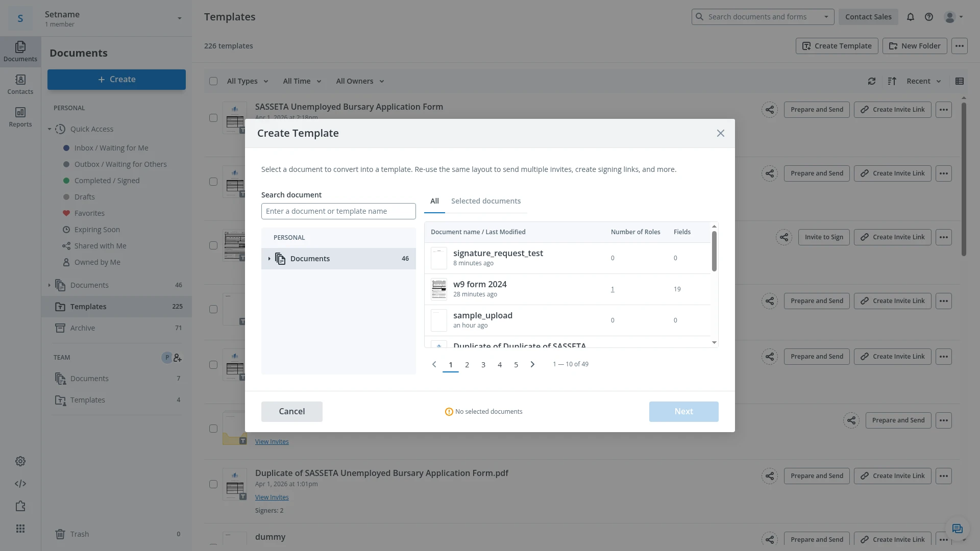The image size is (980, 551).
Task: Open the Recent sort dropdown
Action: (x=924, y=81)
